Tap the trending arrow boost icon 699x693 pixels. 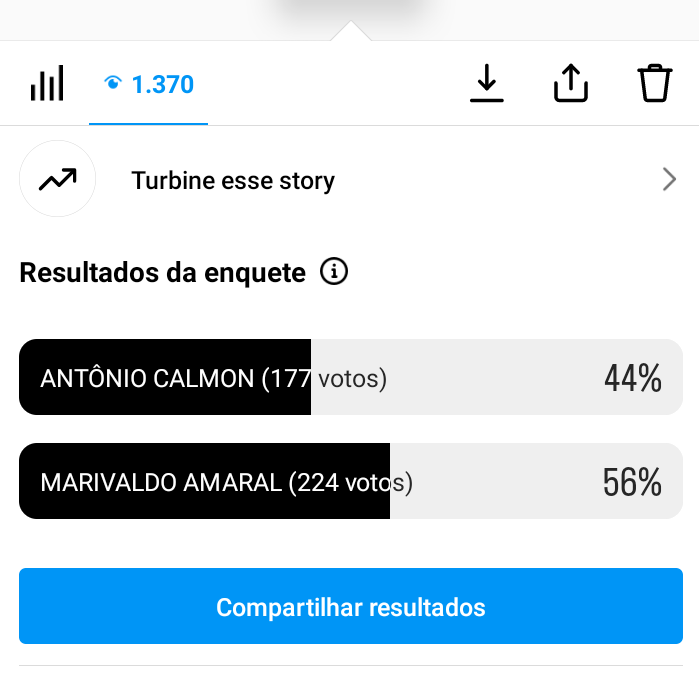[x=57, y=180]
